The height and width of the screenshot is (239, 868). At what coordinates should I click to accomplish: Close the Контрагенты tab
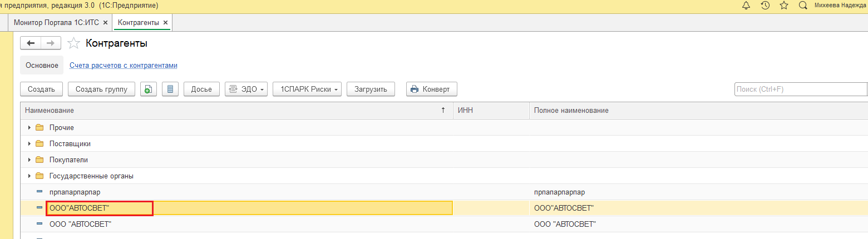click(x=165, y=22)
